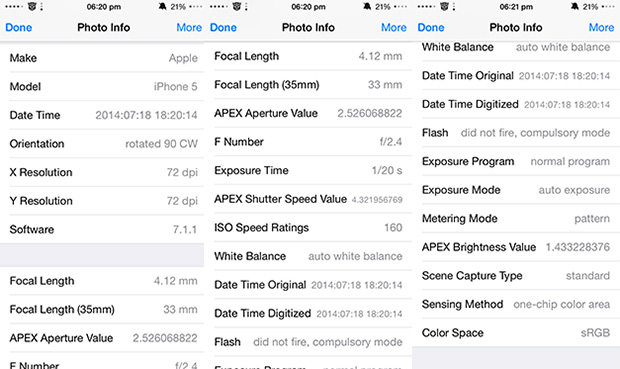
Task: Choose the Y Resolution 72 dpi row
Action: pos(102,201)
